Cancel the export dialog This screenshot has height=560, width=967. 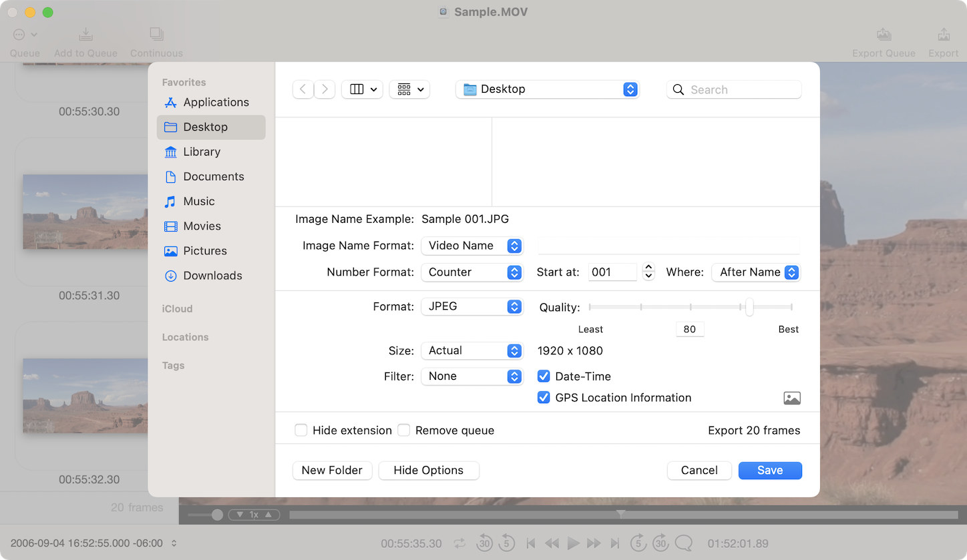click(699, 471)
